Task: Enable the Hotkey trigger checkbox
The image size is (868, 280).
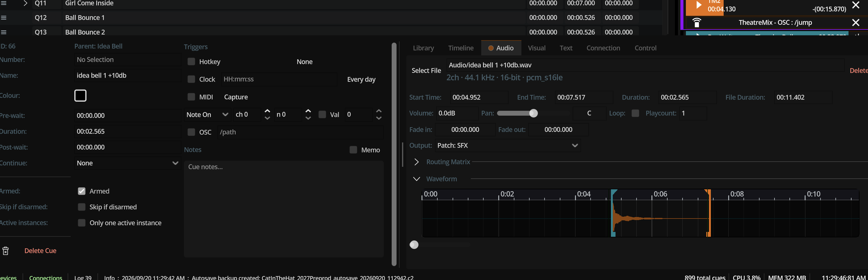Action: [x=191, y=61]
